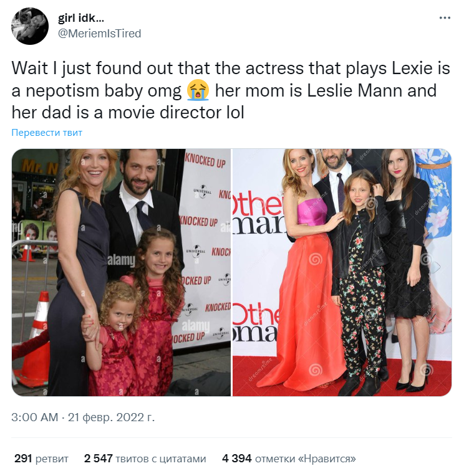Click the top "KNOCKED UP" banner text in photo
This screenshot has width=464, height=476.
tap(206, 160)
